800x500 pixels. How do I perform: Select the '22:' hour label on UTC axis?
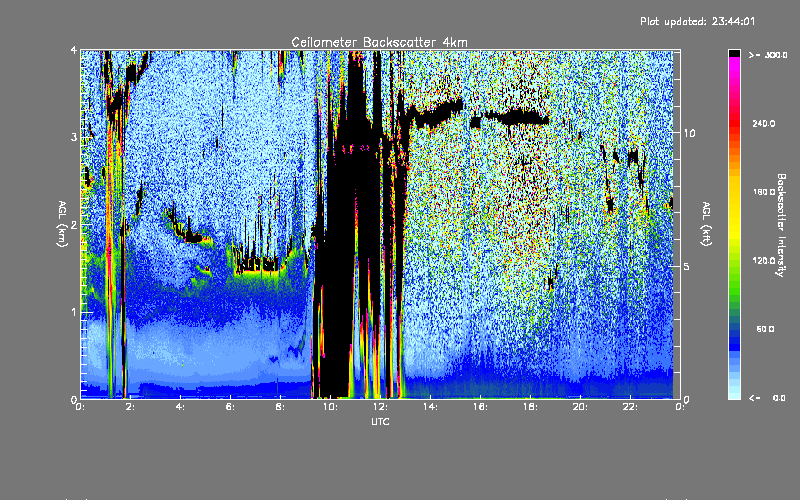630,407
